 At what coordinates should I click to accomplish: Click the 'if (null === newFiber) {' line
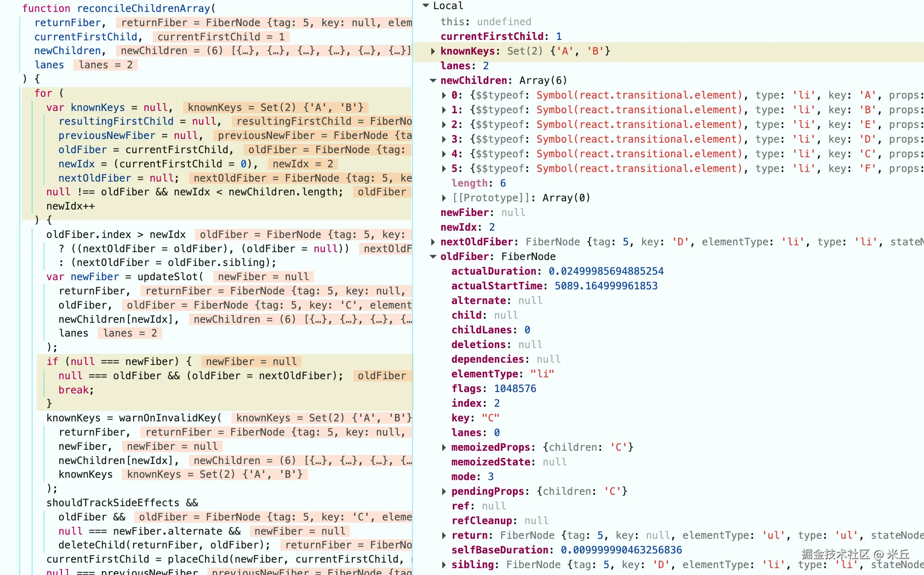click(119, 361)
